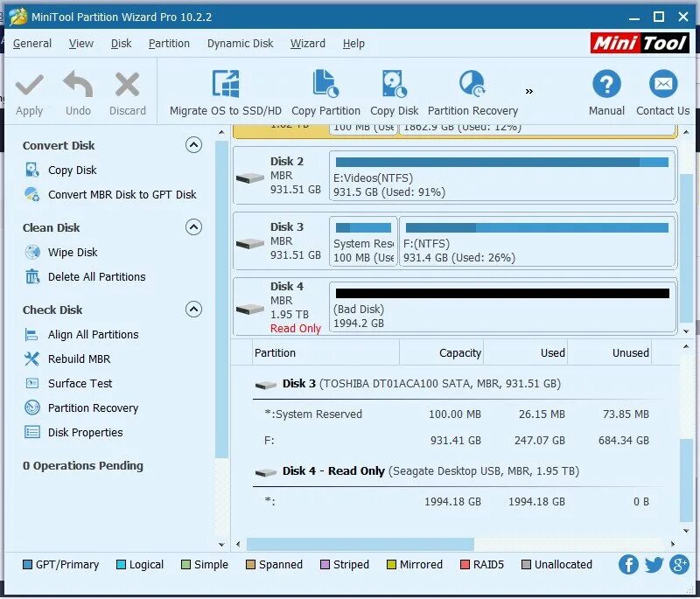Open Partition Recovery in Check Disk section
700x599 pixels.
93,408
